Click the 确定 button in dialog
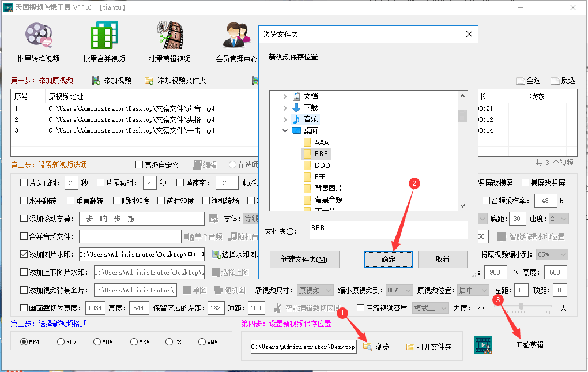The width and height of the screenshot is (588, 372). (388, 260)
